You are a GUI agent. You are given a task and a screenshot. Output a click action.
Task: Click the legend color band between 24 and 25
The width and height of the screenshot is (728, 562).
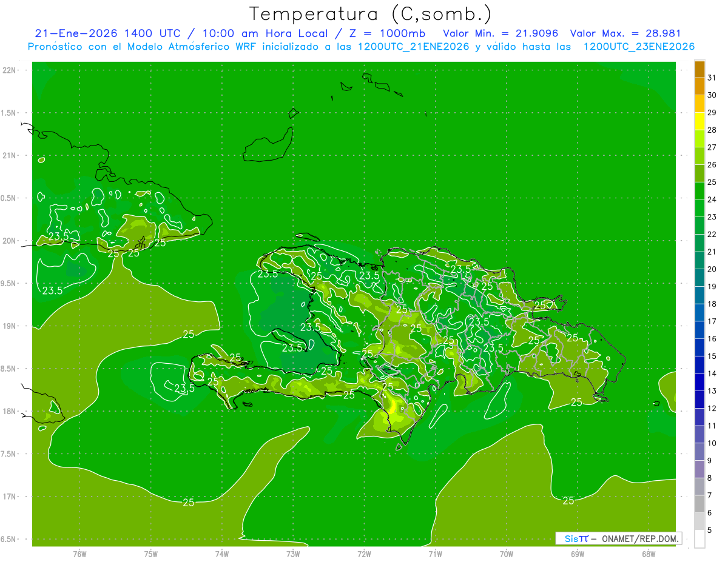click(699, 191)
